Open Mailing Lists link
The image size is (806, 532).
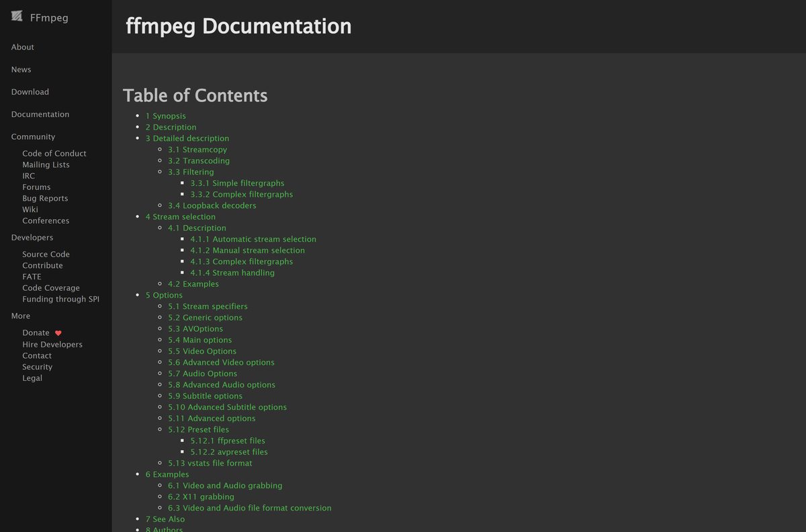coord(46,165)
